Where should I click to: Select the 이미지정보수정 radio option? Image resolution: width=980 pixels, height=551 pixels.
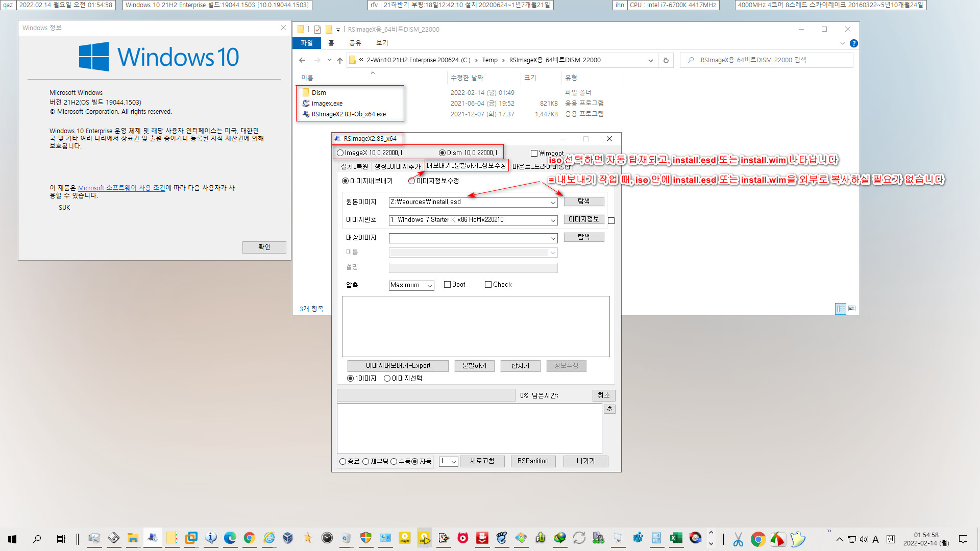pos(411,181)
